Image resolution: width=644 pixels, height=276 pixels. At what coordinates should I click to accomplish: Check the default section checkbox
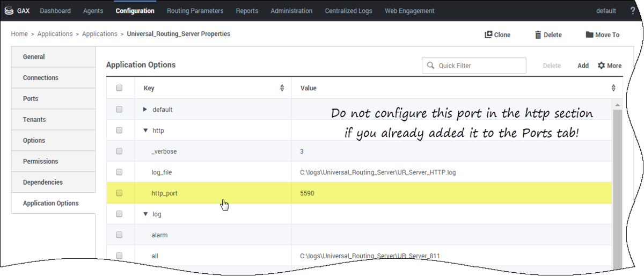[119, 109]
